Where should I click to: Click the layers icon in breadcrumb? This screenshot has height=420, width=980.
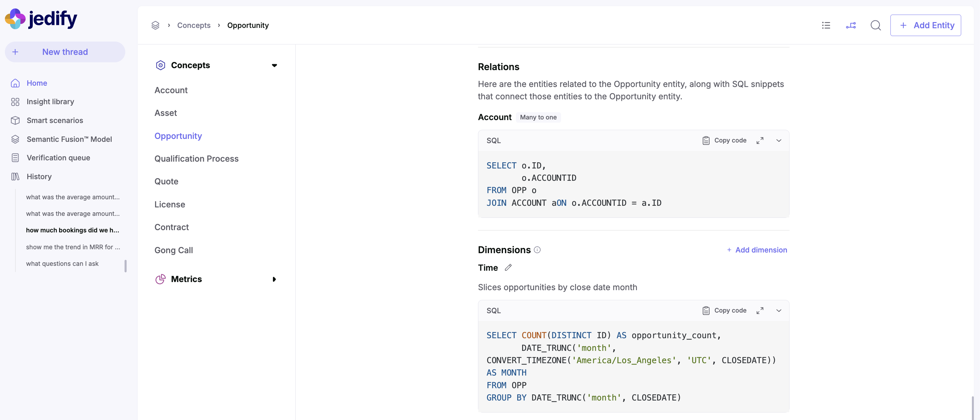[155, 25]
